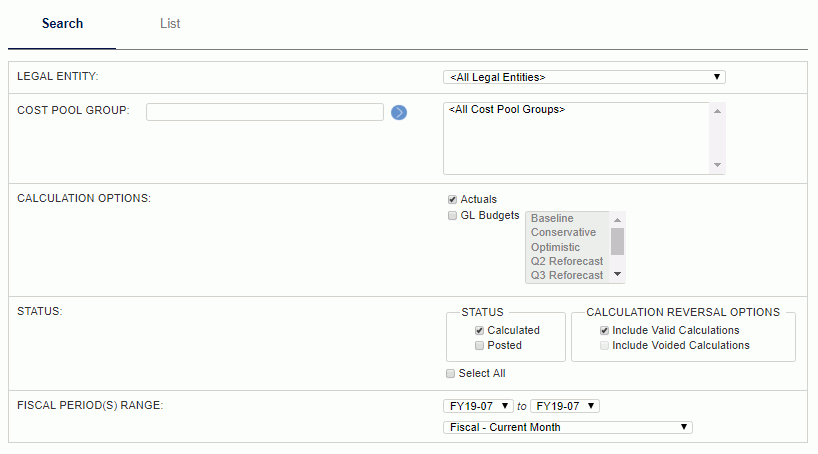Screen dimensions: 818x454
Task: Click the down arrow in budget versions list
Action: (x=618, y=274)
